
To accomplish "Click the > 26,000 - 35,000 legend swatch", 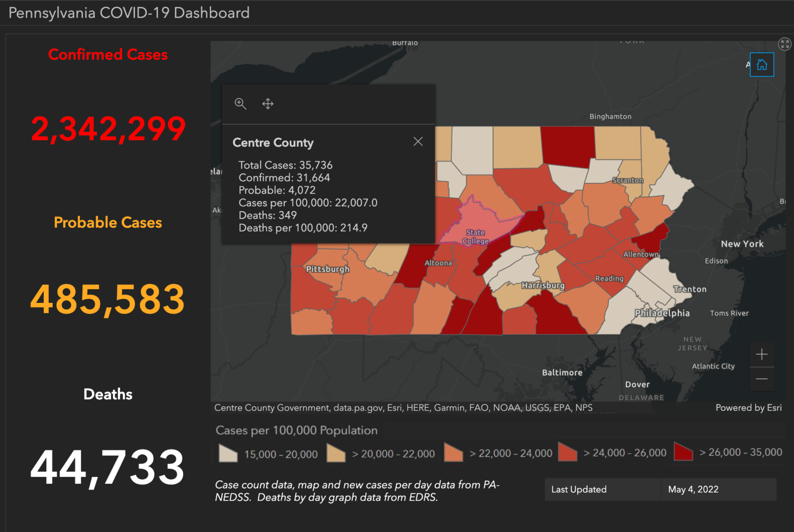I will [683, 451].
